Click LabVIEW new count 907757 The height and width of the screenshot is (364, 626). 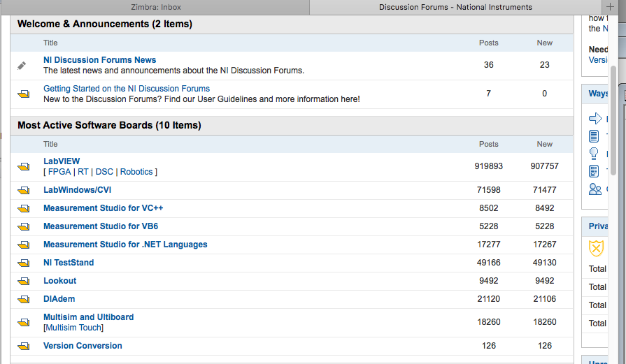[545, 166]
